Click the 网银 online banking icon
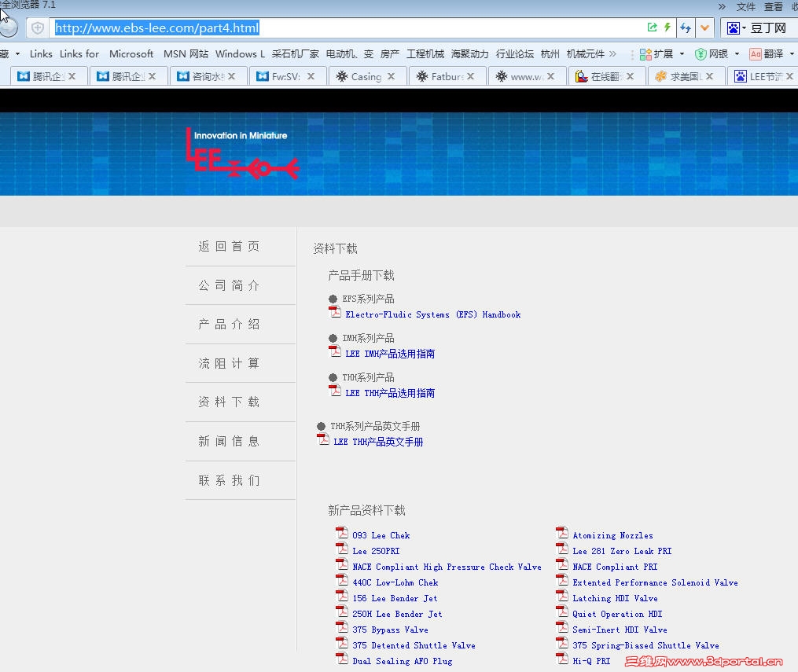Viewport: 798px width, 672px height. 701,54
